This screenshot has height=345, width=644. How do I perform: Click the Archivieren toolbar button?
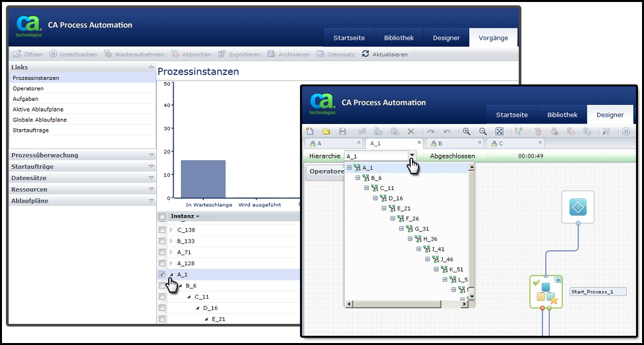tap(288, 54)
